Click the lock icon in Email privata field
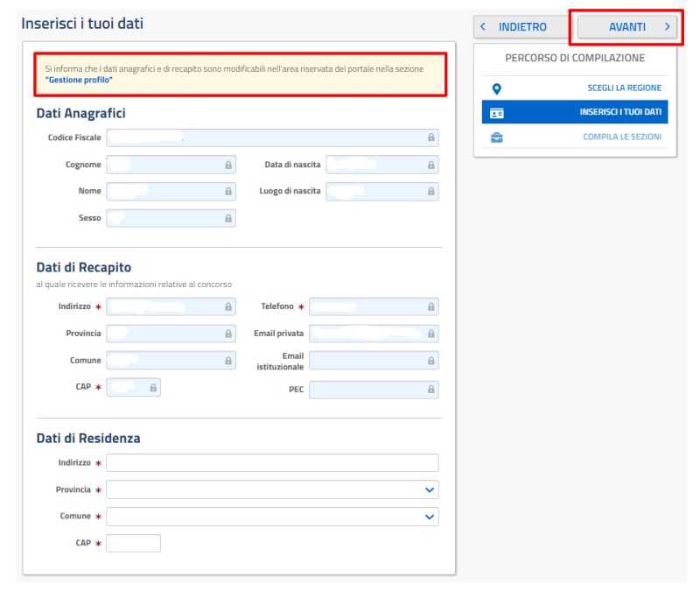This screenshot has height=591, width=700. coord(430,334)
